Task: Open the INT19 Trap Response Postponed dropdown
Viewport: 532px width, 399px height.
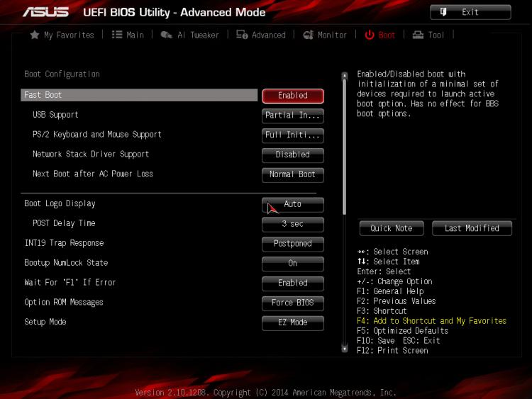Action: [x=293, y=244]
